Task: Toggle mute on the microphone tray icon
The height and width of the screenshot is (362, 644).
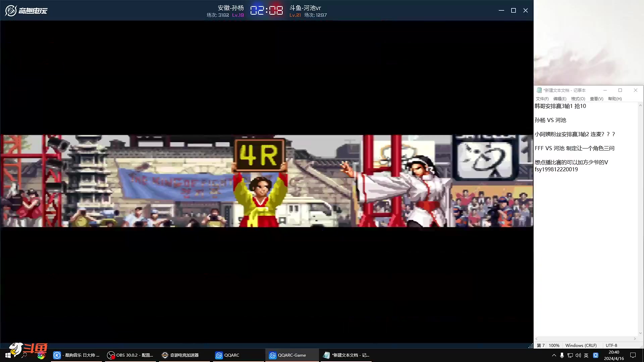Action: point(562,355)
